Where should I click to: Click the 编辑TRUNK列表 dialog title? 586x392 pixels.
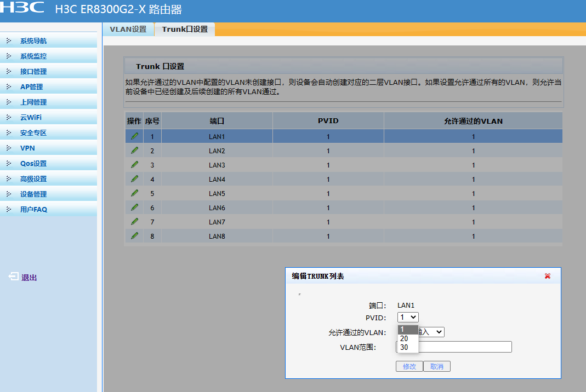(x=317, y=276)
